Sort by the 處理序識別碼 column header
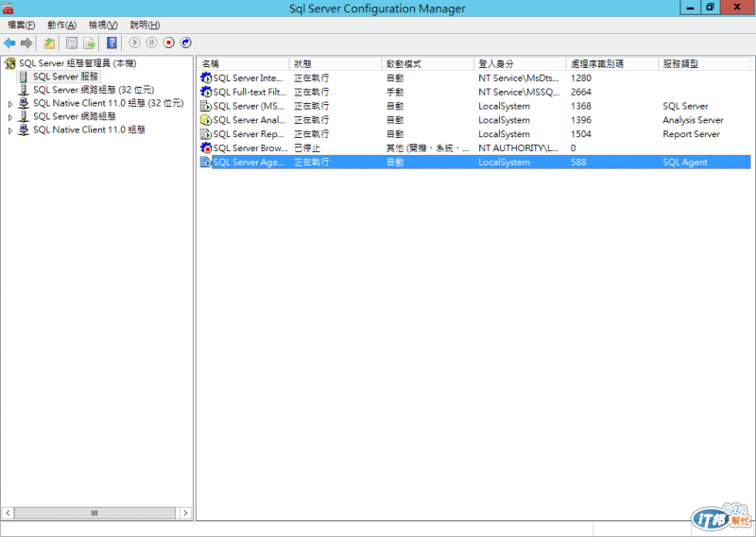This screenshot has height=537, width=756. click(611, 63)
